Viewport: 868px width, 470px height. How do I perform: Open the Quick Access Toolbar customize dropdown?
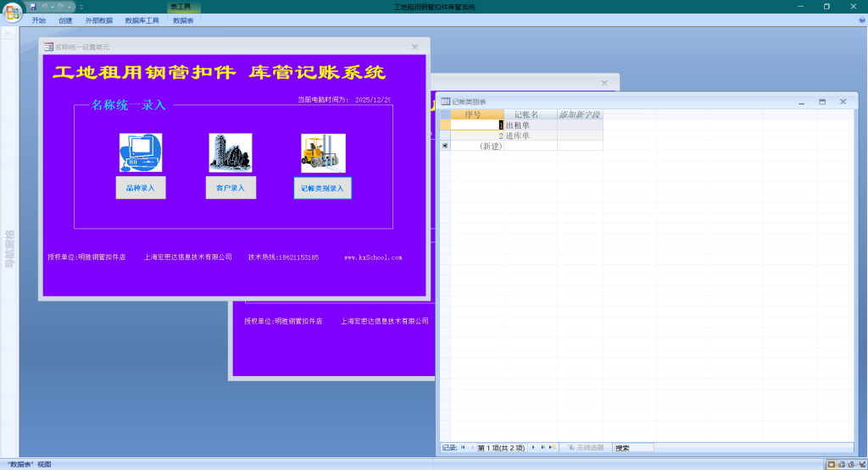pos(81,7)
